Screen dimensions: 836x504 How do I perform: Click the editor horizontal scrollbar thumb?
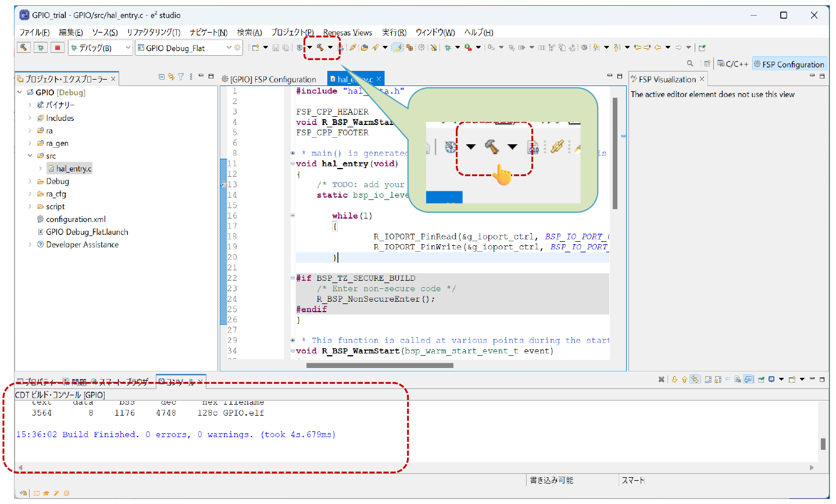click(x=379, y=366)
